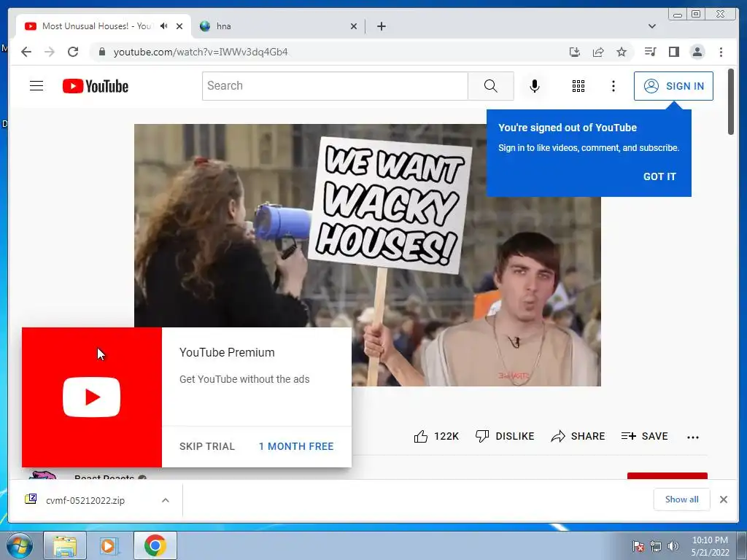Launch Windows Media Player from taskbar
747x560 pixels.
(x=109, y=545)
